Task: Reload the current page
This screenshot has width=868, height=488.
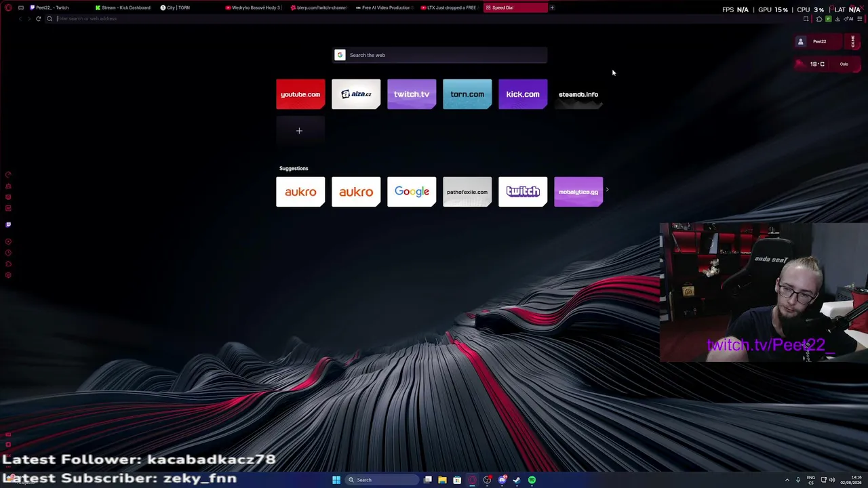Action: [x=38, y=19]
